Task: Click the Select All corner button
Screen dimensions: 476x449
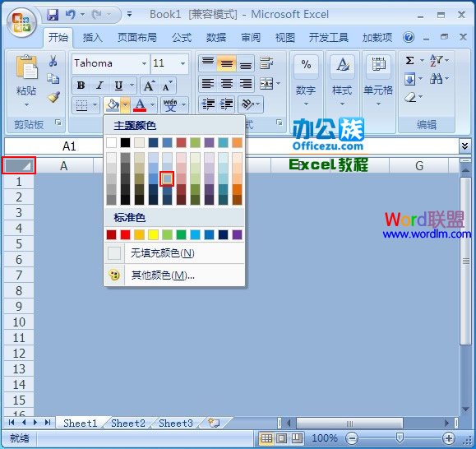Action: (19, 165)
